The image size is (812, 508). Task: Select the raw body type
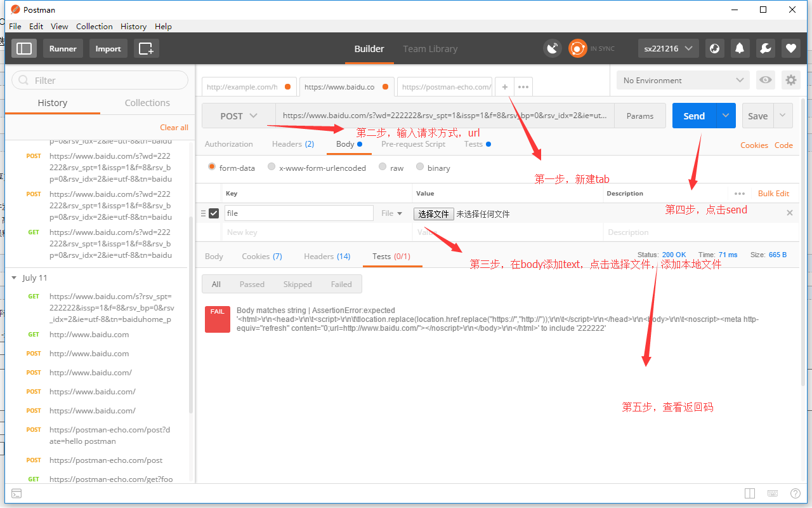(x=383, y=167)
